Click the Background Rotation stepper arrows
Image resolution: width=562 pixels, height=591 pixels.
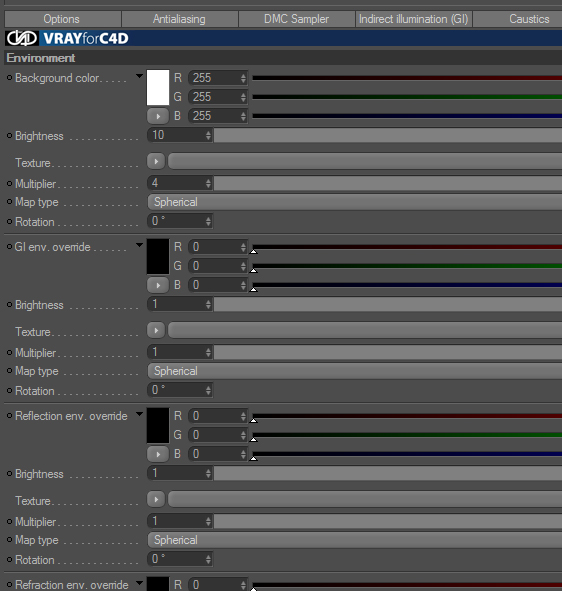(208, 221)
